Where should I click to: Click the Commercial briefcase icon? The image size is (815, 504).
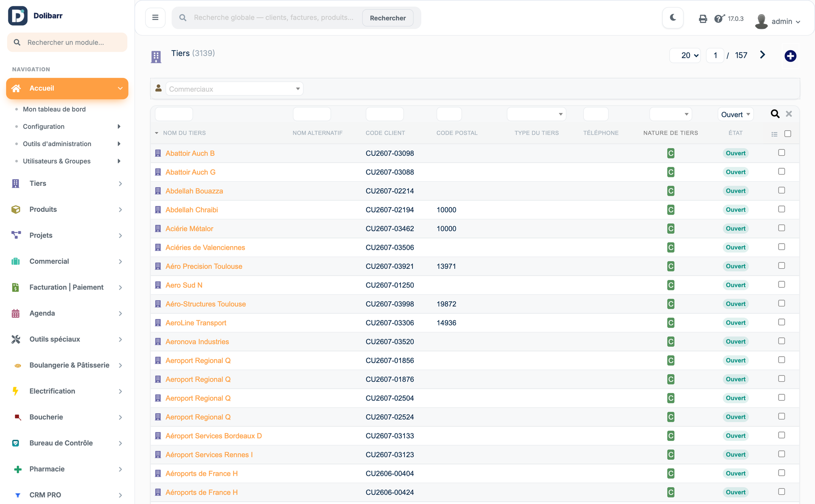click(x=15, y=261)
